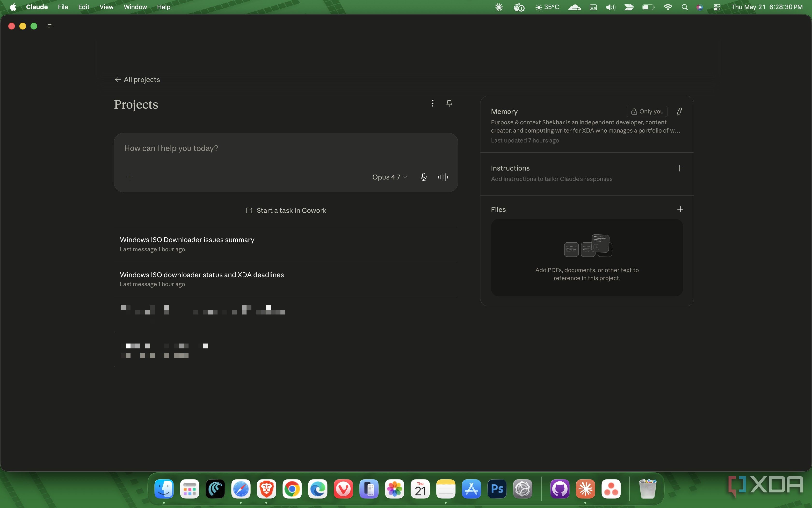Toggle the sidebar icon near window controls
This screenshot has width=812, height=508.
click(50, 26)
